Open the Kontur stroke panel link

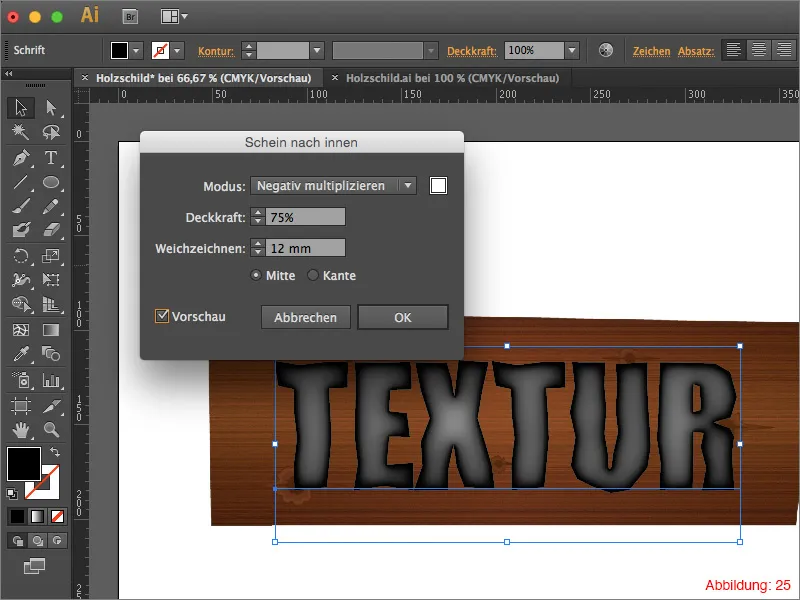click(x=216, y=51)
